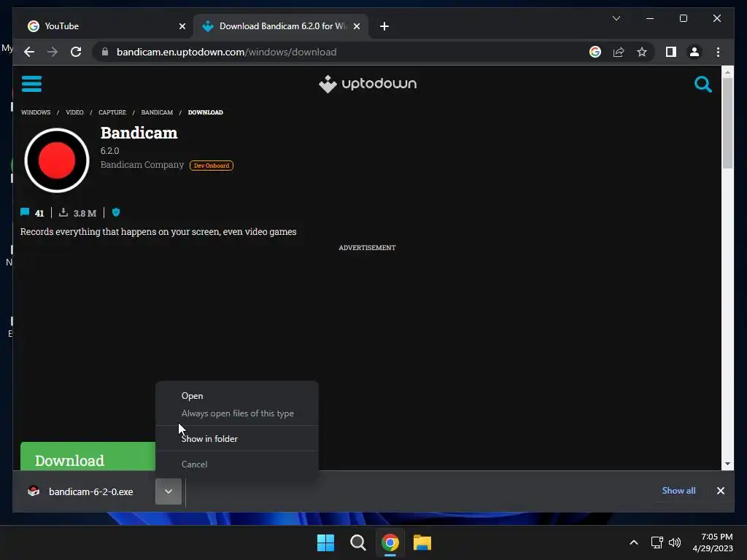This screenshot has height=560, width=747.
Task: Open the Uptodown hamburger menu
Action: point(31,84)
